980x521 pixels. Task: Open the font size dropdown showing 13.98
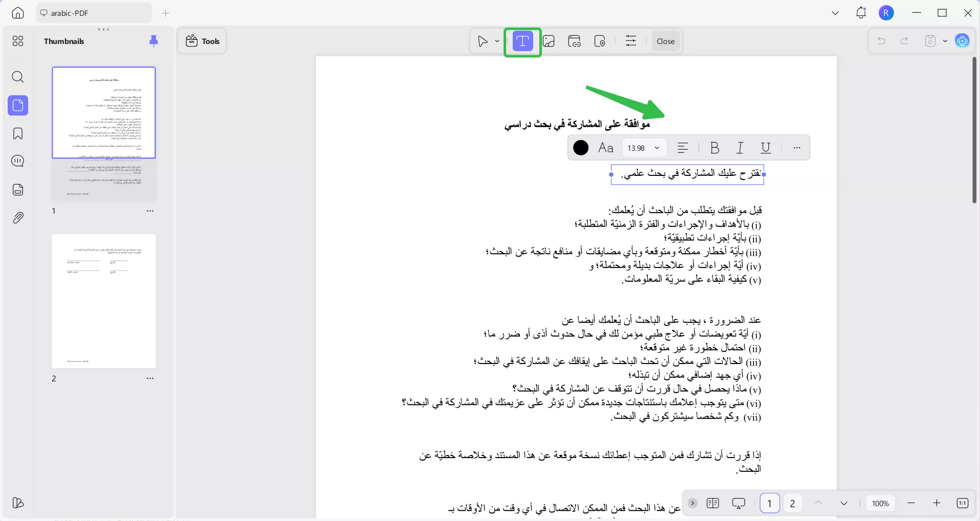point(643,148)
